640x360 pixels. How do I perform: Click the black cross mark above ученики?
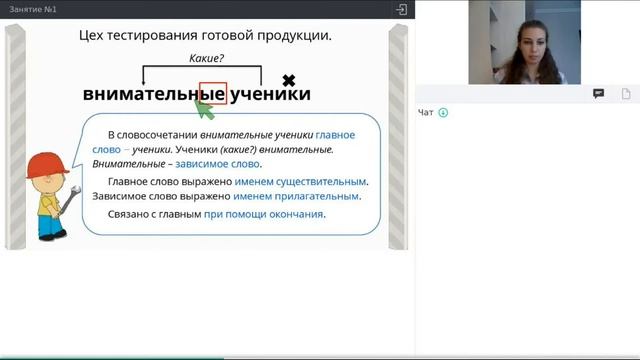(x=289, y=80)
